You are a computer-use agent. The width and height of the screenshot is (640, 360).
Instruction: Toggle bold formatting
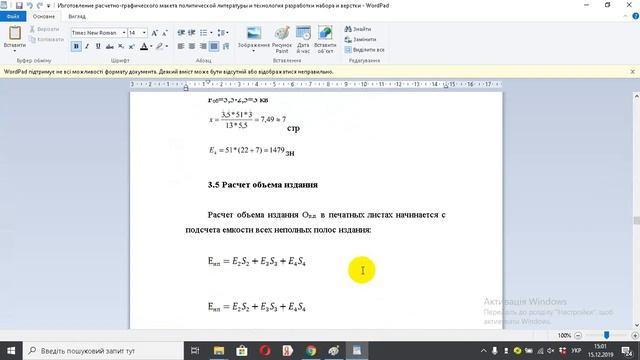(76, 46)
